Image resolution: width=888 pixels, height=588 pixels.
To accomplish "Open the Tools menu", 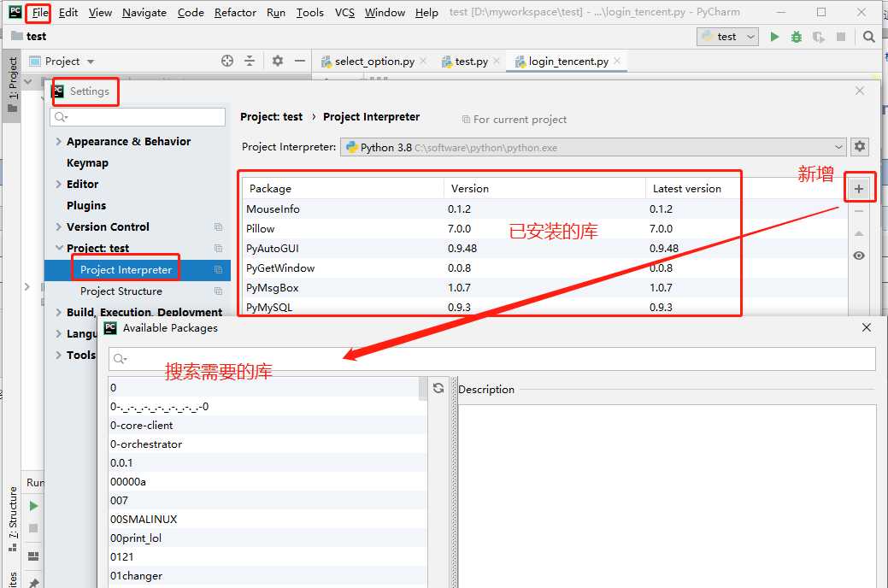I will 309,13.
